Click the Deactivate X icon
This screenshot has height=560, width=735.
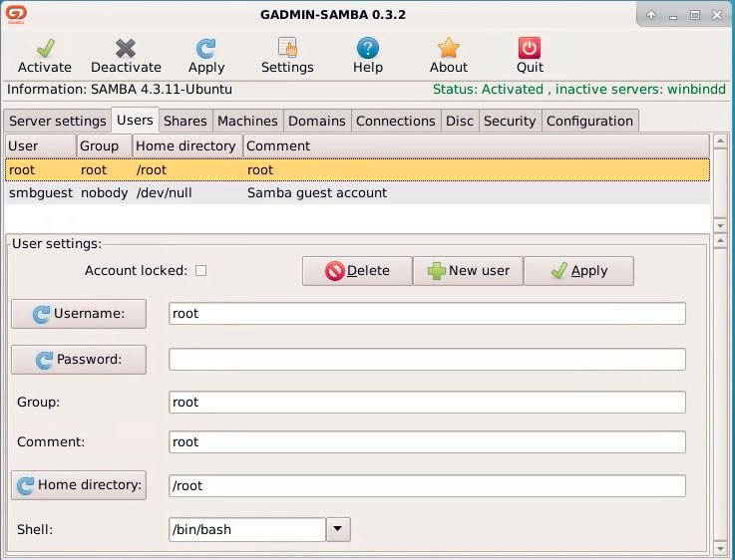pos(126,48)
